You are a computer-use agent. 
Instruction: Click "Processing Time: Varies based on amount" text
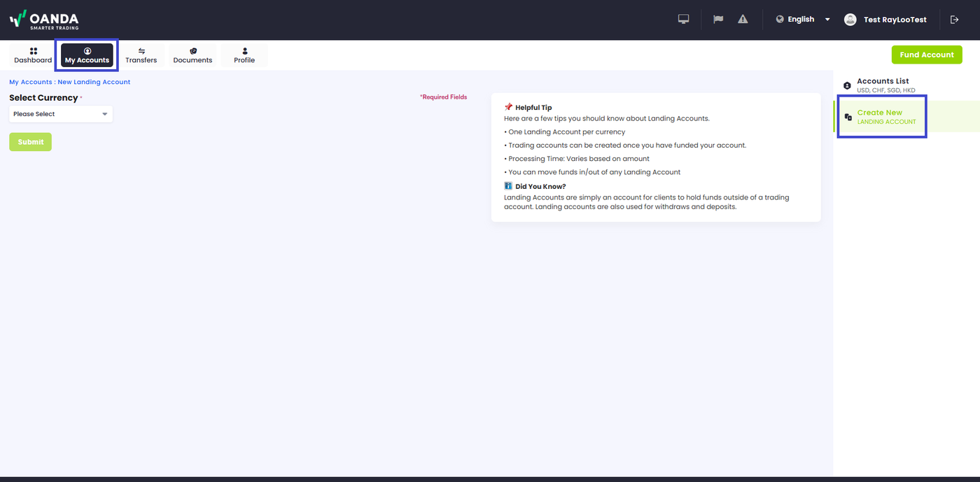pos(579,159)
